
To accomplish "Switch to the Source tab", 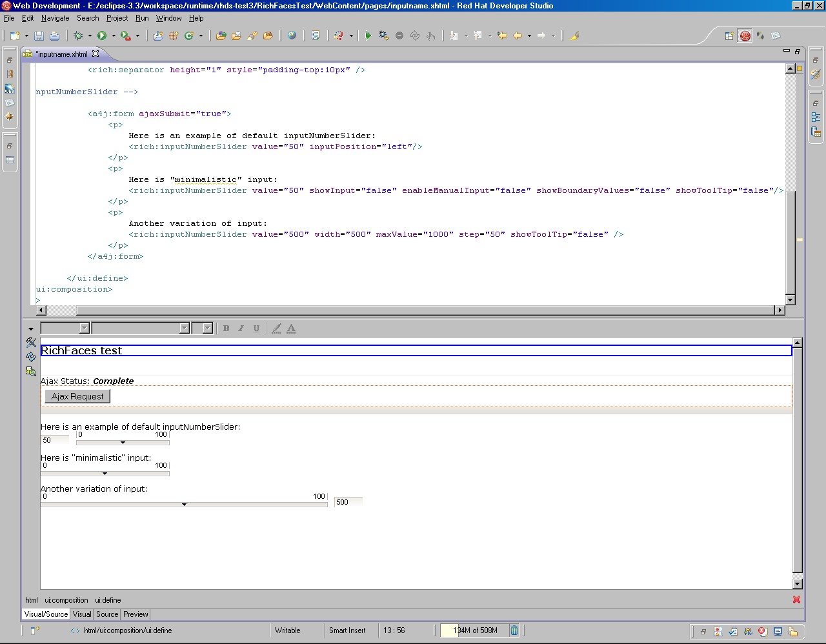I will point(107,614).
